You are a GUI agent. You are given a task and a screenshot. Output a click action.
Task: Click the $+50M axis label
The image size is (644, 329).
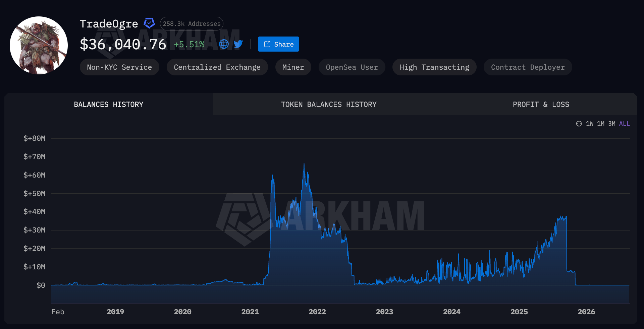[34, 193]
